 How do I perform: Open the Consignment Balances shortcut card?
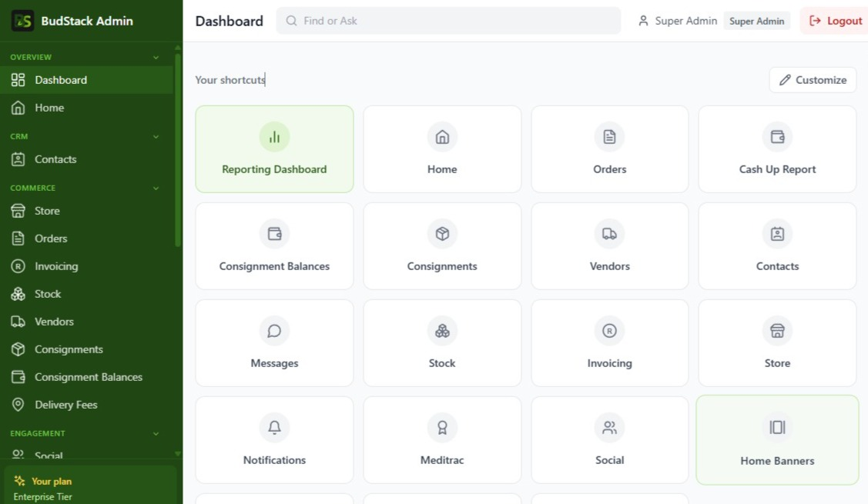pos(274,246)
